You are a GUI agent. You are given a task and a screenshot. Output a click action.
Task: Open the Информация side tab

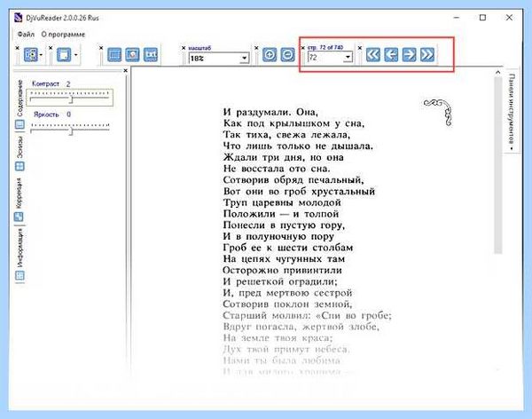(x=20, y=254)
